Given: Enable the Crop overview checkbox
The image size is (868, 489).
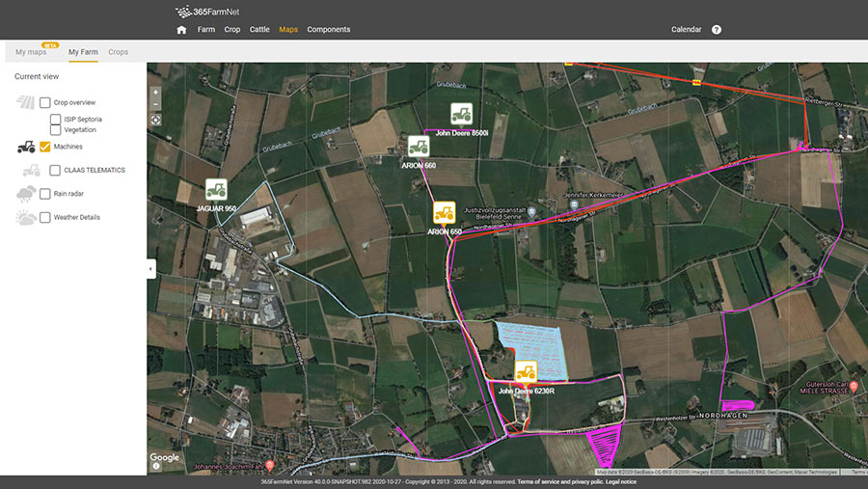Looking at the screenshot, I should pyautogui.click(x=44, y=102).
